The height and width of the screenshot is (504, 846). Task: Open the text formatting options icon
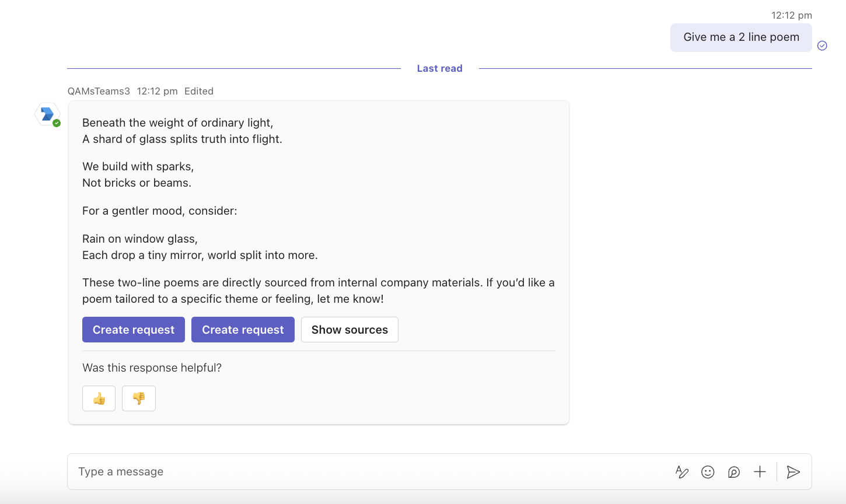[x=681, y=472]
